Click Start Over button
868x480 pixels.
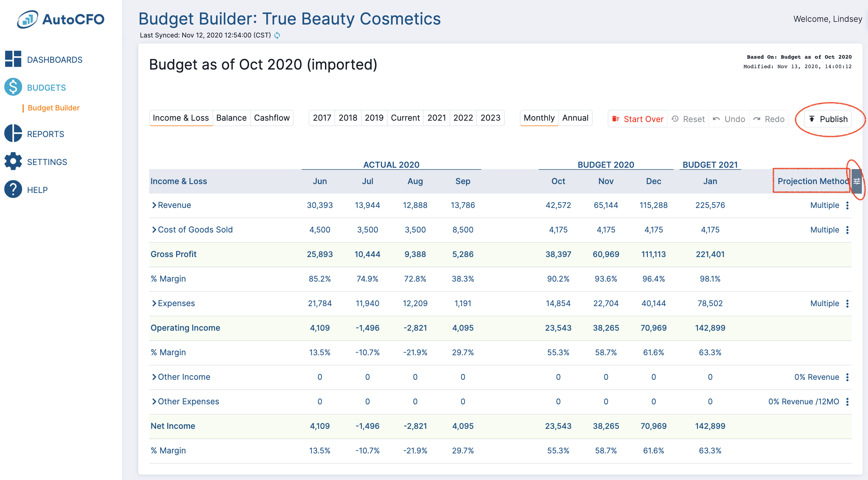click(638, 119)
